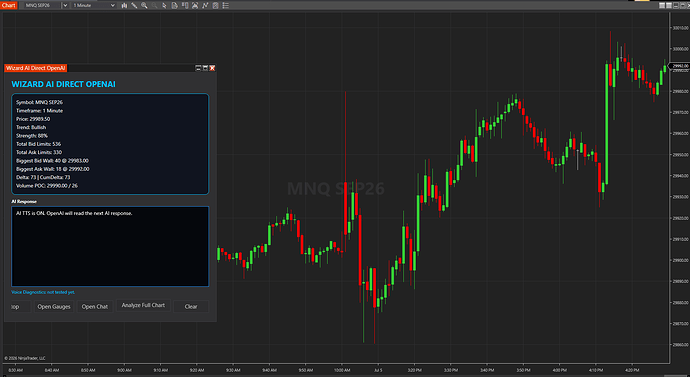Open the chart properties list icon

coord(225,5)
